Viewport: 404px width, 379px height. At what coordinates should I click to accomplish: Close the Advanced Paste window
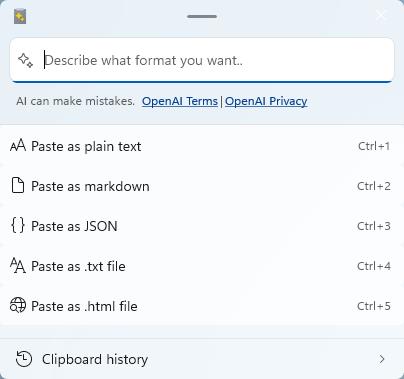tap(381, 15)
